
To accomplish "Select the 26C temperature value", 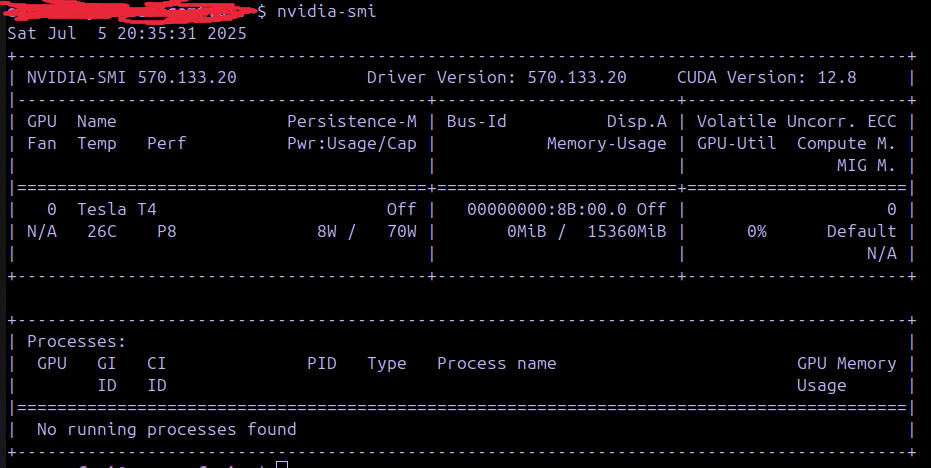I will pos(102,232).
